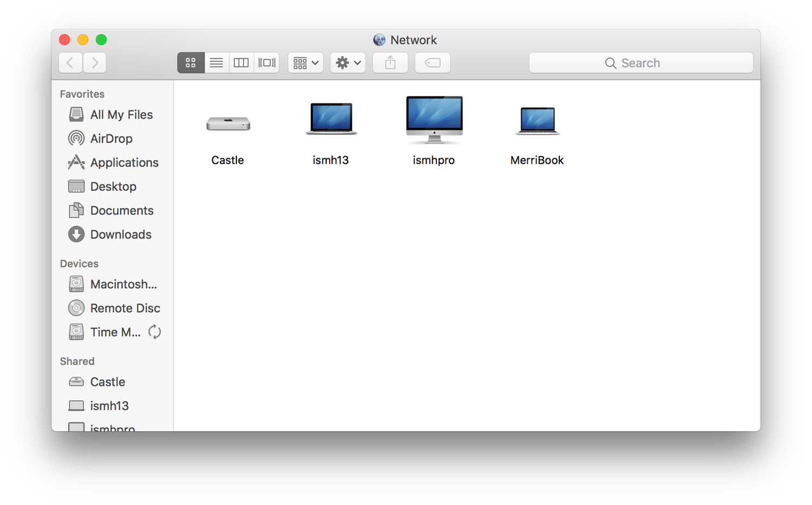Image resolution: width=812 pixels, height=505 pixels.
Task: Click the Time Machine sync icon
Action: pyautogui.click(x=155, y=332)
